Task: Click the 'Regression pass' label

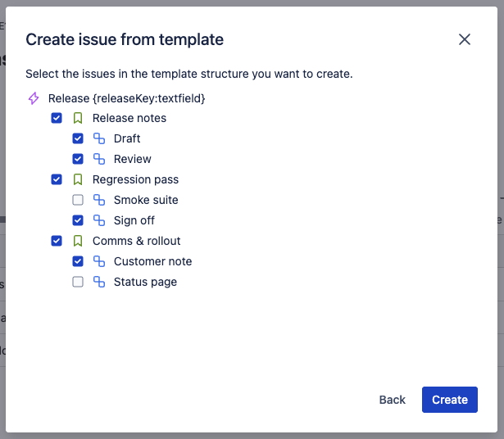Action: coord(135,179)
